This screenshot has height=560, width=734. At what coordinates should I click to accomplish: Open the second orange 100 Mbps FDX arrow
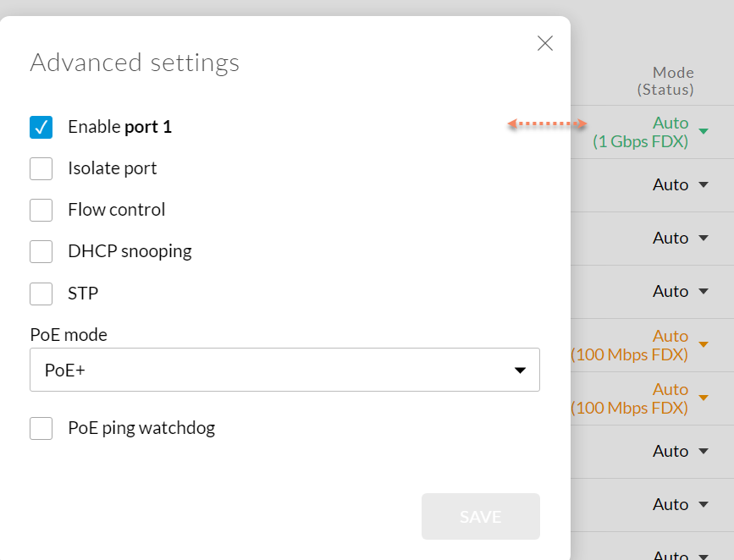704,398
